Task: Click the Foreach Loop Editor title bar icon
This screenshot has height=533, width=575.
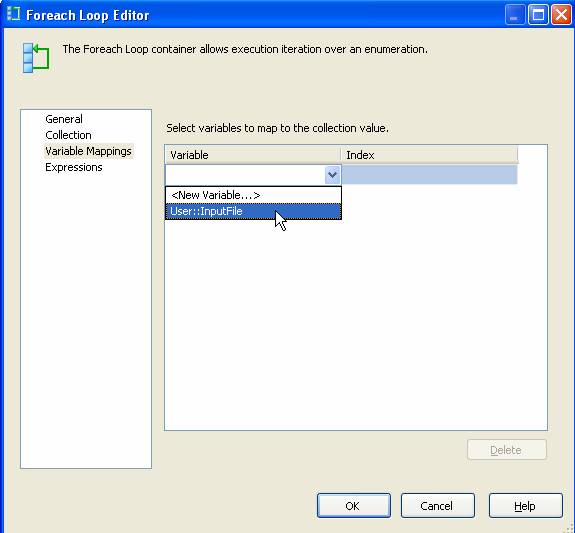Action: [14, 14]
